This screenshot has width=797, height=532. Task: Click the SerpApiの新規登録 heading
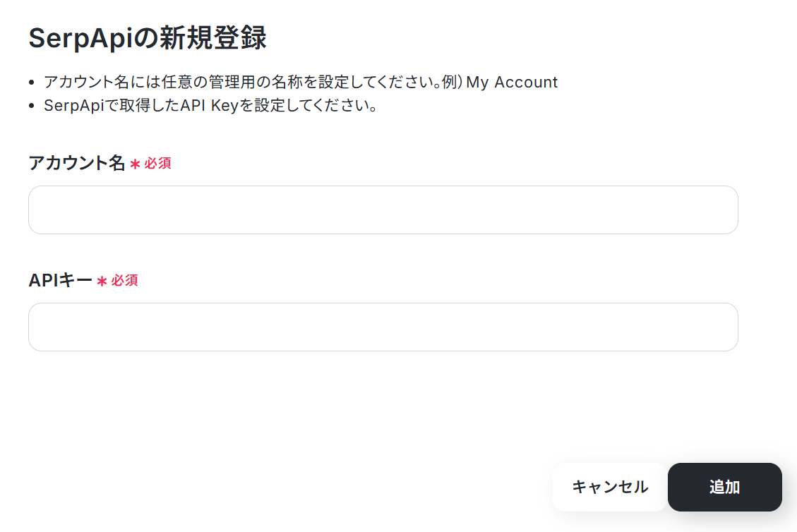(148, 37)
